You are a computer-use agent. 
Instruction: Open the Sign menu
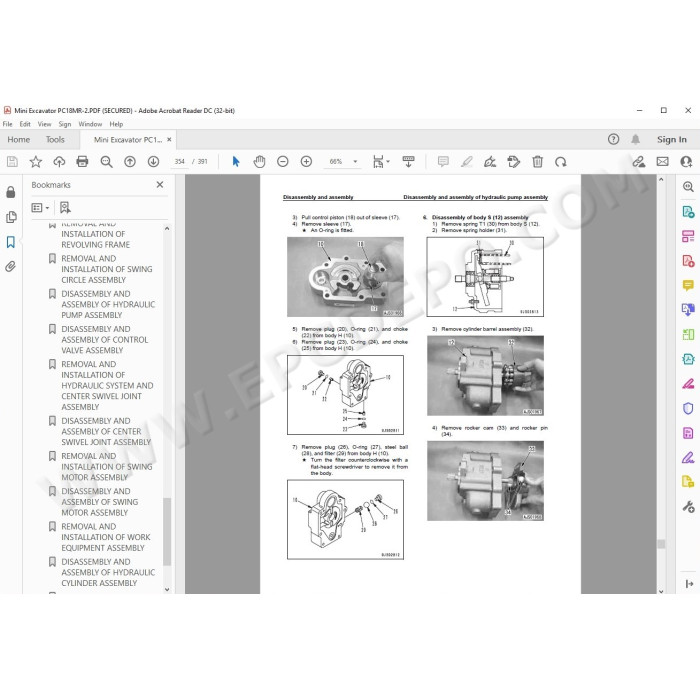coord(65,124)
